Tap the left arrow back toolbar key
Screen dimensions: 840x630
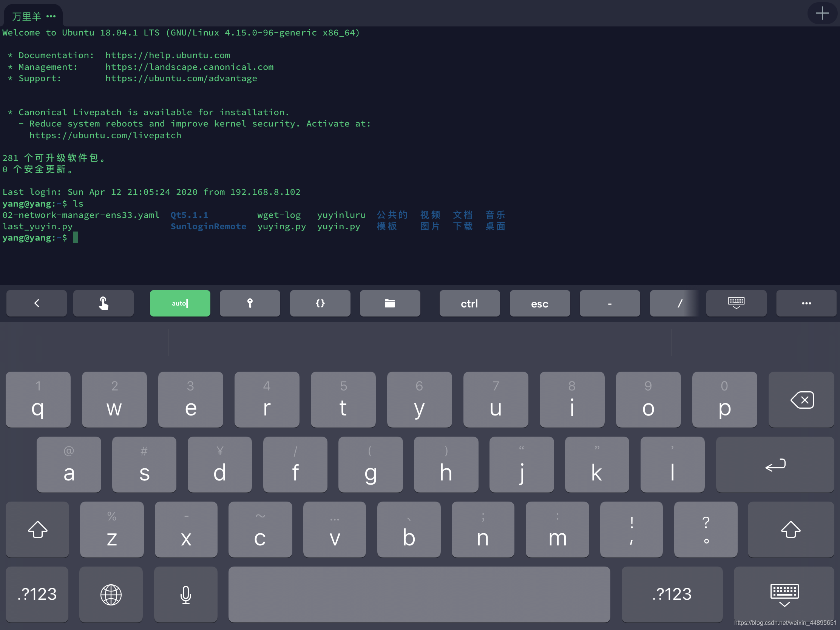click(37, 303)
